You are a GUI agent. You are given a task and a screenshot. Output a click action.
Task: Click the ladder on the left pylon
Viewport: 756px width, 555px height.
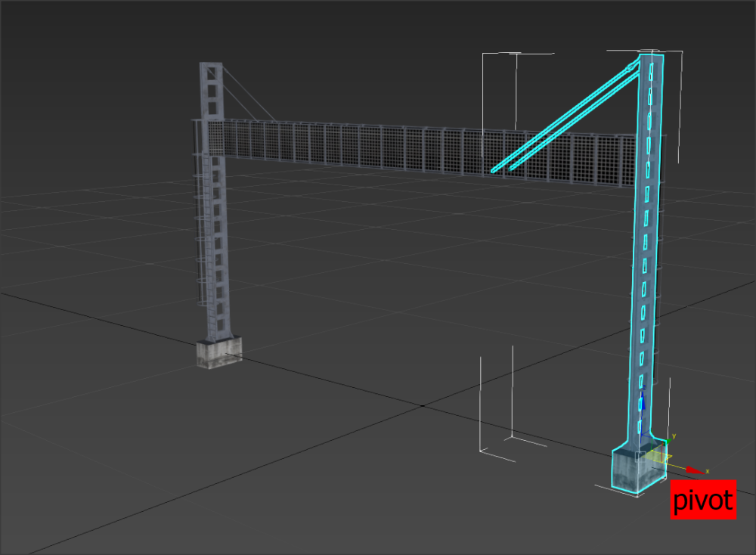pyautogui.click(x=201, y=242)
